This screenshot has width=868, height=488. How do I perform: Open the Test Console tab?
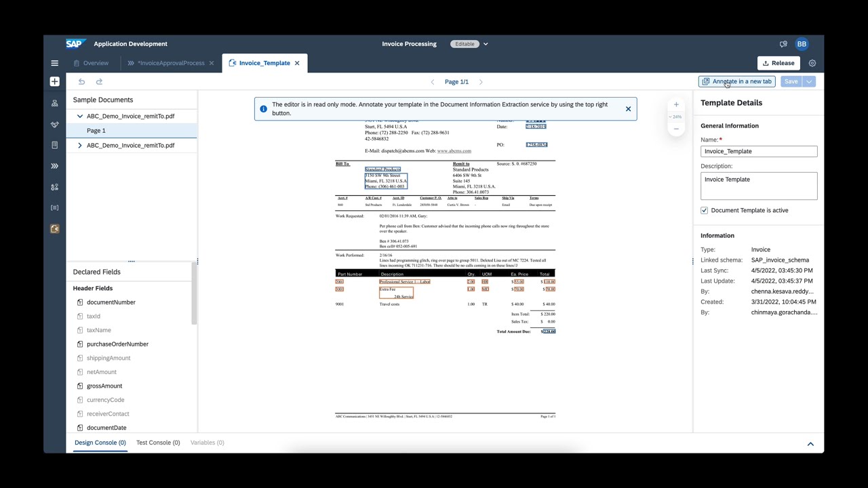[158, 443]
